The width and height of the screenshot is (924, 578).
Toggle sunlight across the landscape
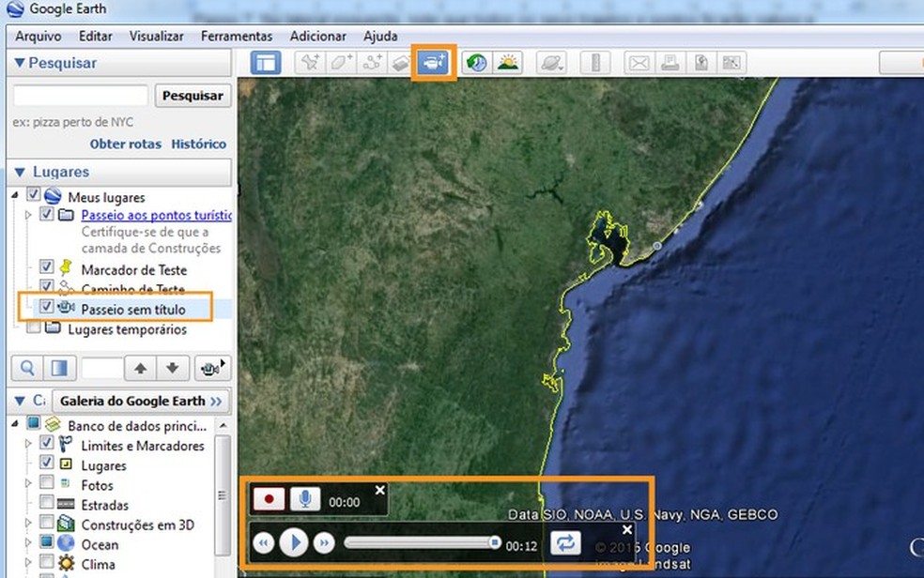point(507,63)
